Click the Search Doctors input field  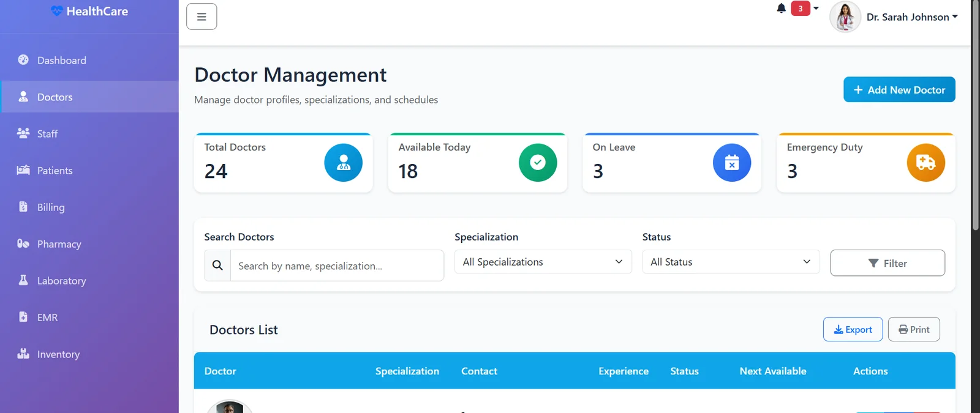coord(336,266)
